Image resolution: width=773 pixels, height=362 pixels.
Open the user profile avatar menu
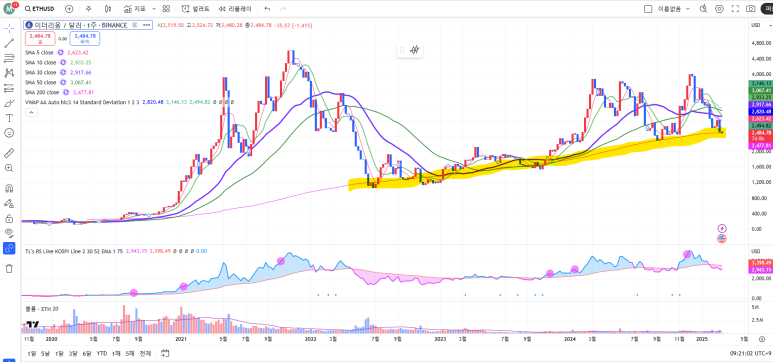10,8
